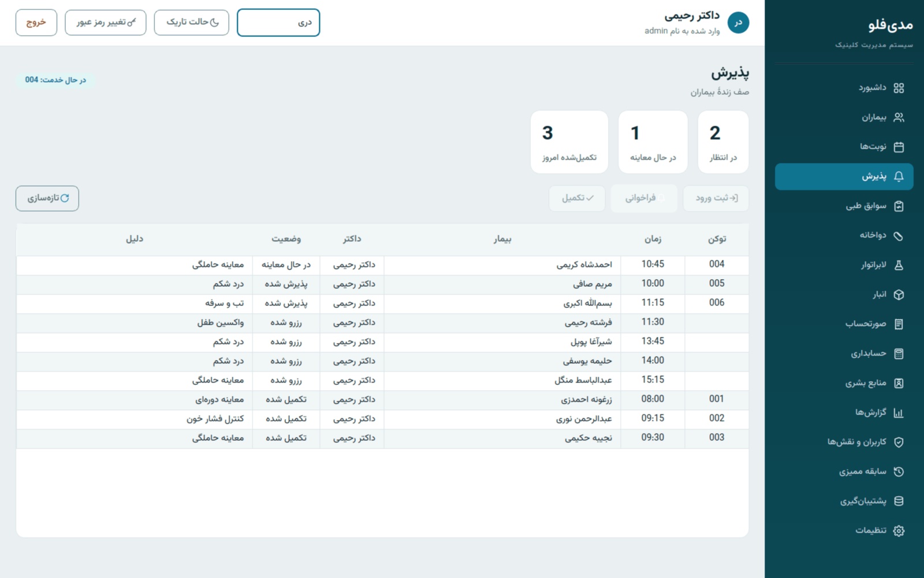Select the پذیرش bell icon in sidebar

click(899, 176)
